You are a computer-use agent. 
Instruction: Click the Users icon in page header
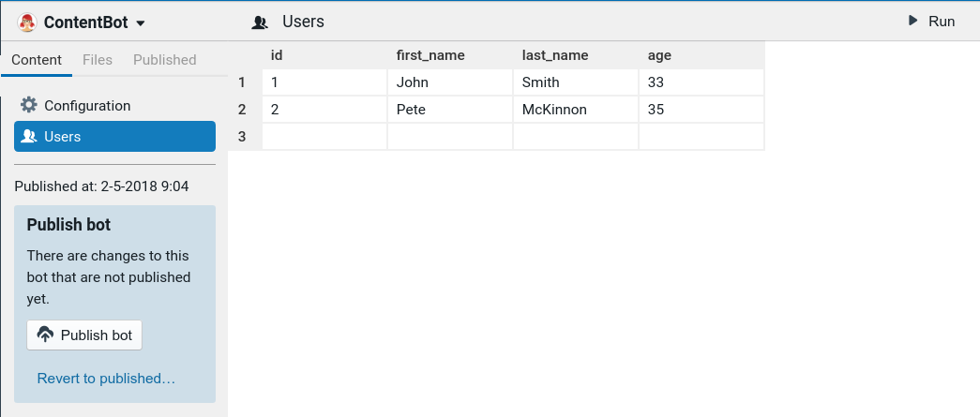click(x=261, y=22)
